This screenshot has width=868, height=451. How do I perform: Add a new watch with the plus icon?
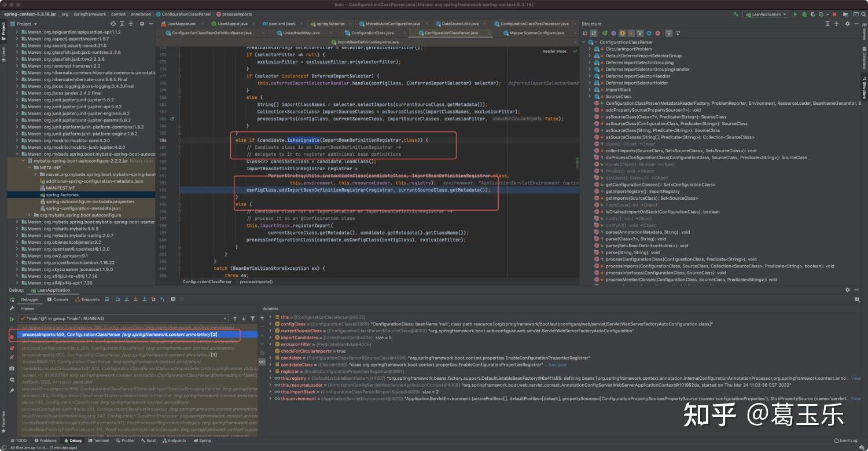coord(262,317)
